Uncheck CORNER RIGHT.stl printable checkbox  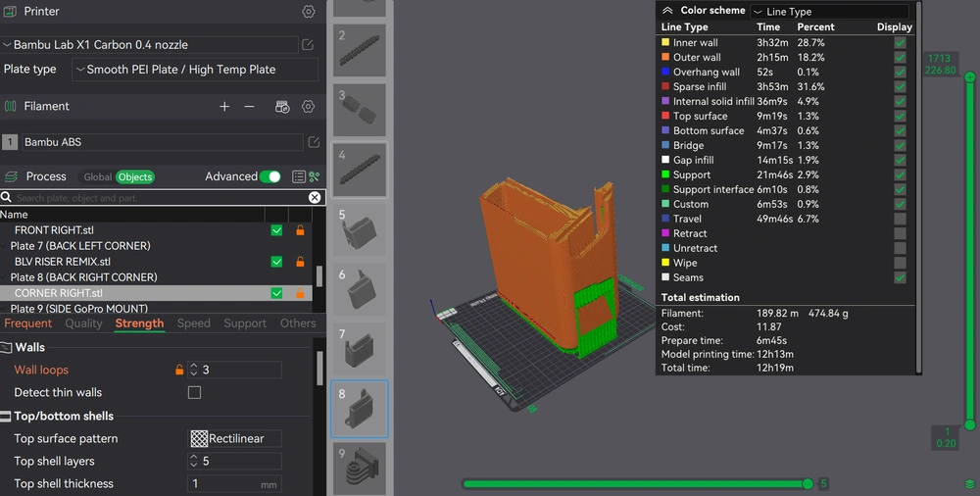point(276,293)
